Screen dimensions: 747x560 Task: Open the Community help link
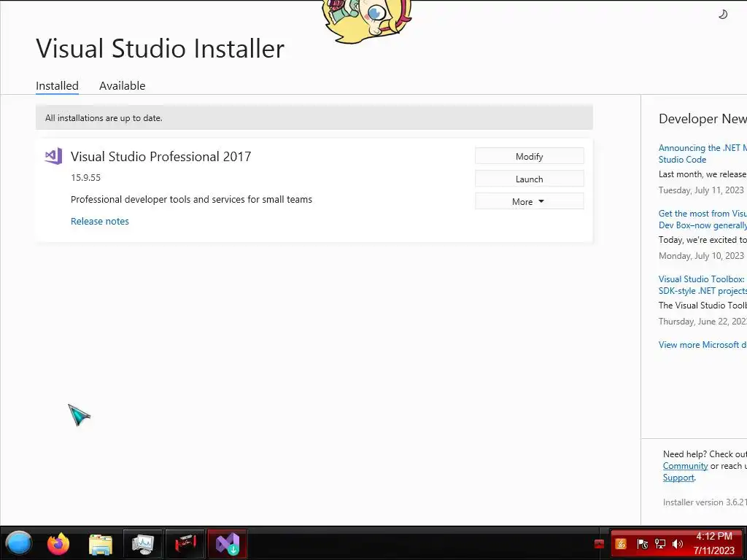click(x=685, y=466)
